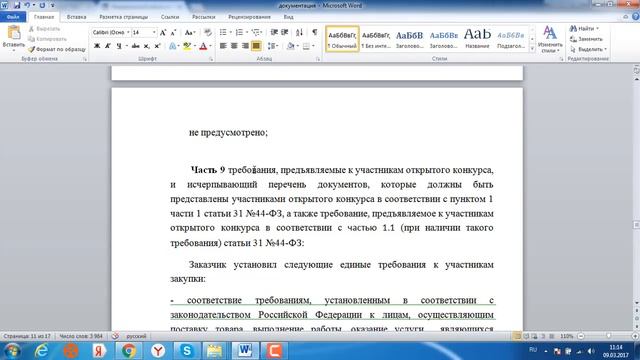640x360 pixels.
Task: Align text left
Action: 223,46
